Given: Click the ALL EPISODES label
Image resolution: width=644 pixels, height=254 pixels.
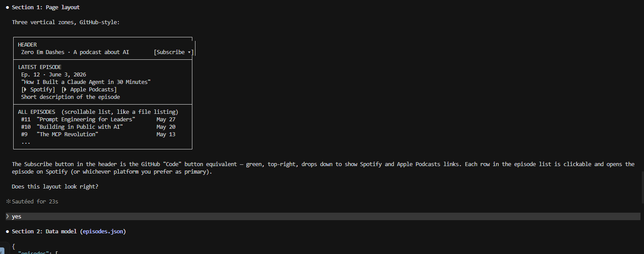Looking at the screenshot, I should point(37,112).
